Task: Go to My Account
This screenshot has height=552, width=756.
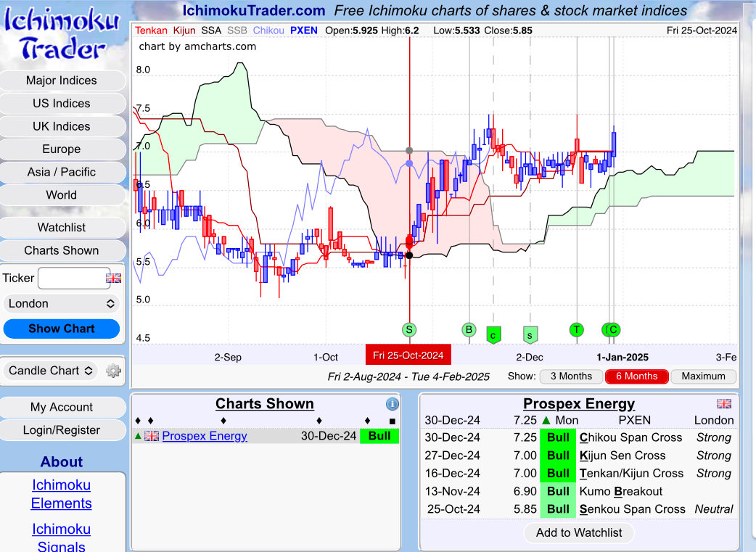Action: [62, 407]
